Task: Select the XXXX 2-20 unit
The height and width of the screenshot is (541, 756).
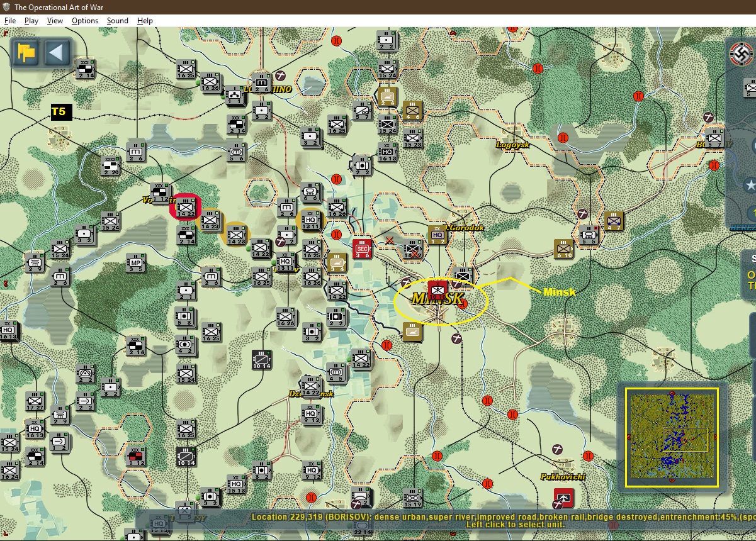Action: tap(111, 165)
